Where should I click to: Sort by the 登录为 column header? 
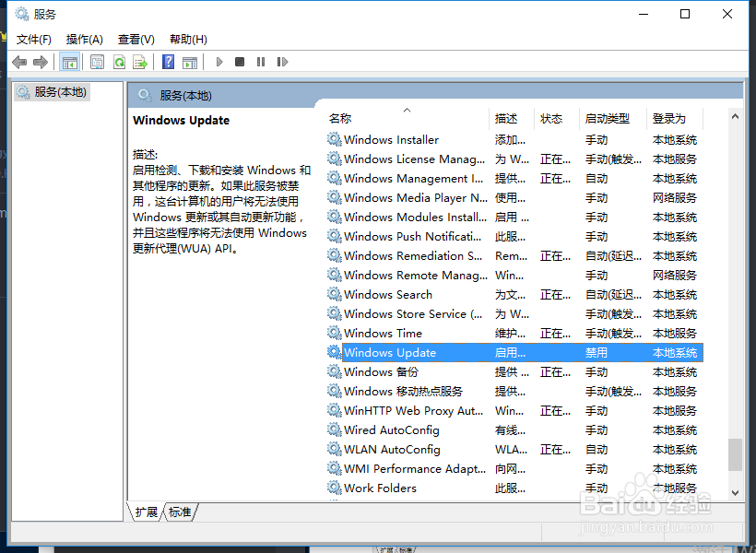pos(675,118)
